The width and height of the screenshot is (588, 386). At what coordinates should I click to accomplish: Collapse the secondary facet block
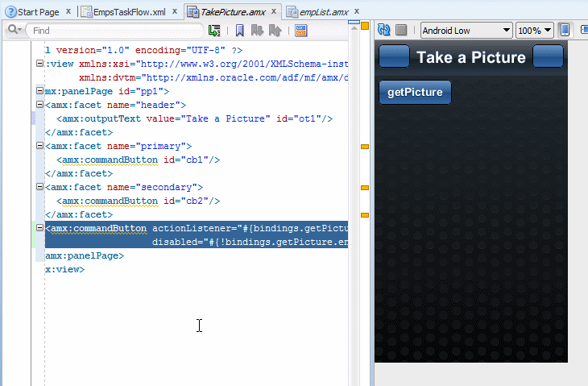click(x=39, y=186)
